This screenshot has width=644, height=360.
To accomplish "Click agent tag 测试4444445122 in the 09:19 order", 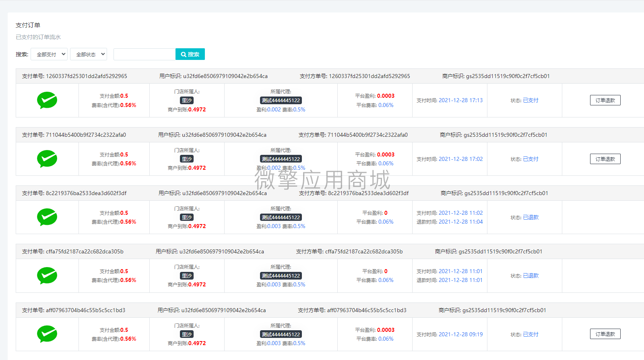I will point(281,334).
